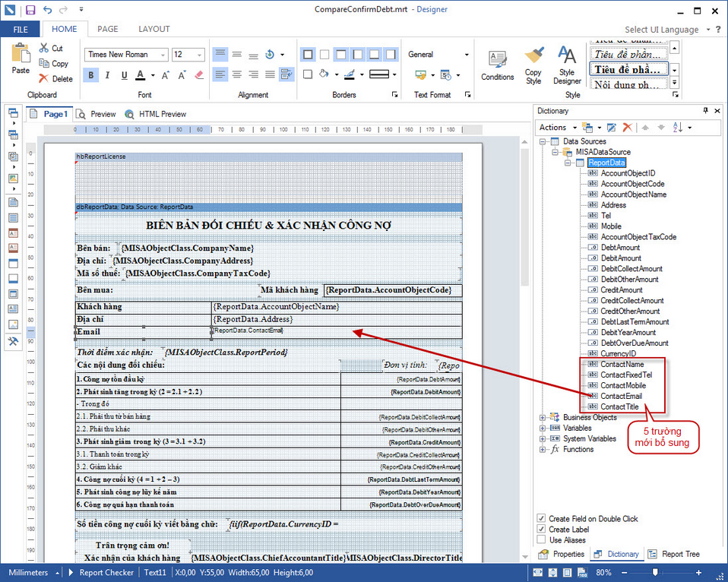Viewport: 728px width, 582px height.
Task: Cut the selected component
Action: point(51,48)
